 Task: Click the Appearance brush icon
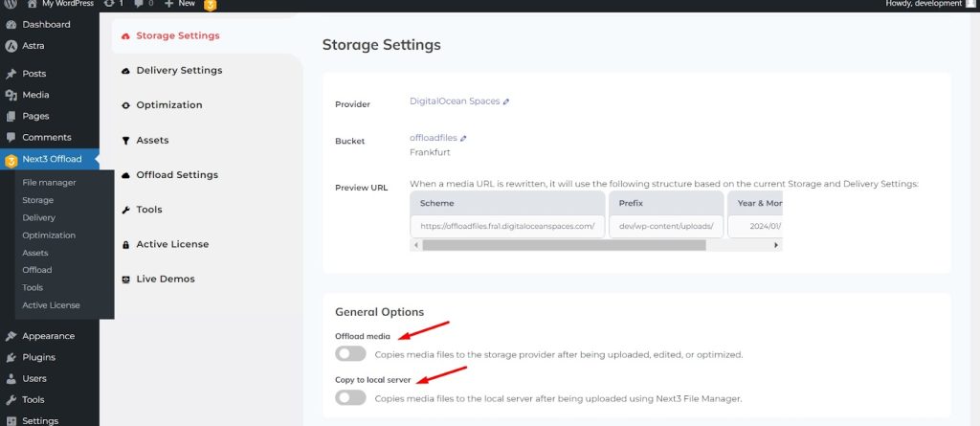point(11,336)
